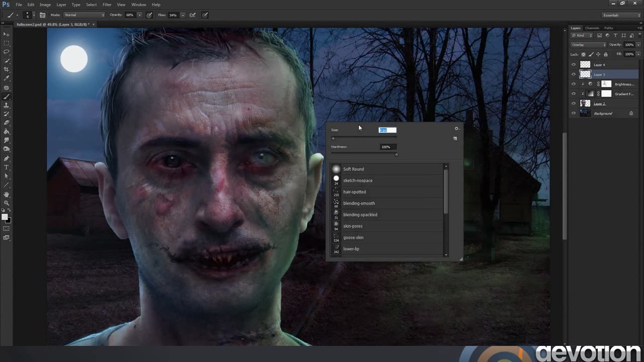
Task: Open the Filter menu
Action: (x=107, y=5)
